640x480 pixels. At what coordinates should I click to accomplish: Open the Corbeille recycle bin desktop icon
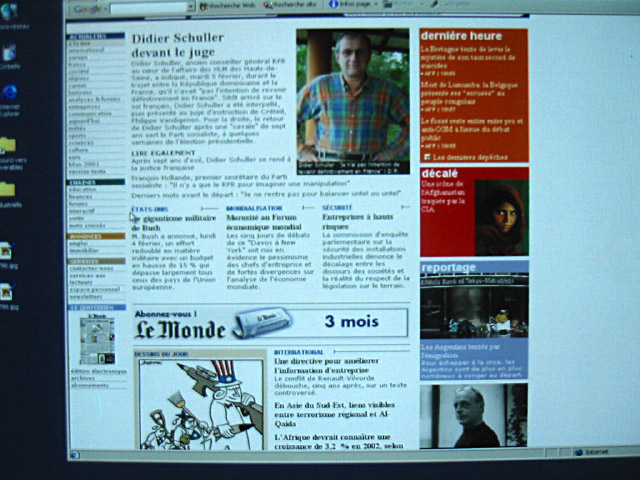pos(9,53)
